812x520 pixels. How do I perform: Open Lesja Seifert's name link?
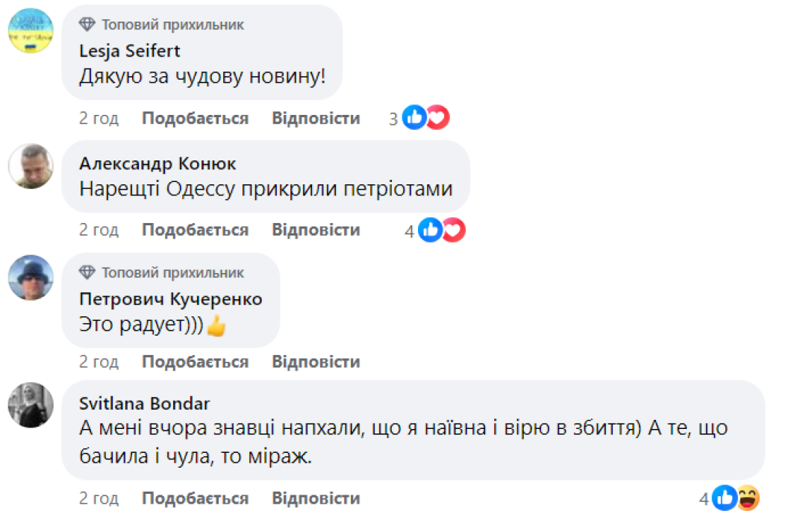tap(128, 51)
